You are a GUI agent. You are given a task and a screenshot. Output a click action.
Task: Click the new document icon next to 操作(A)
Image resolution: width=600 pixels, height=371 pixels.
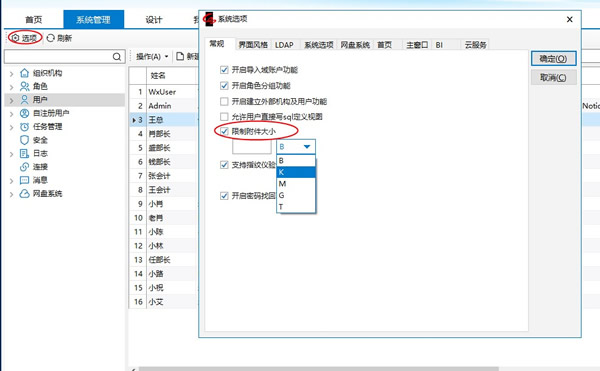tap(180, 57)
